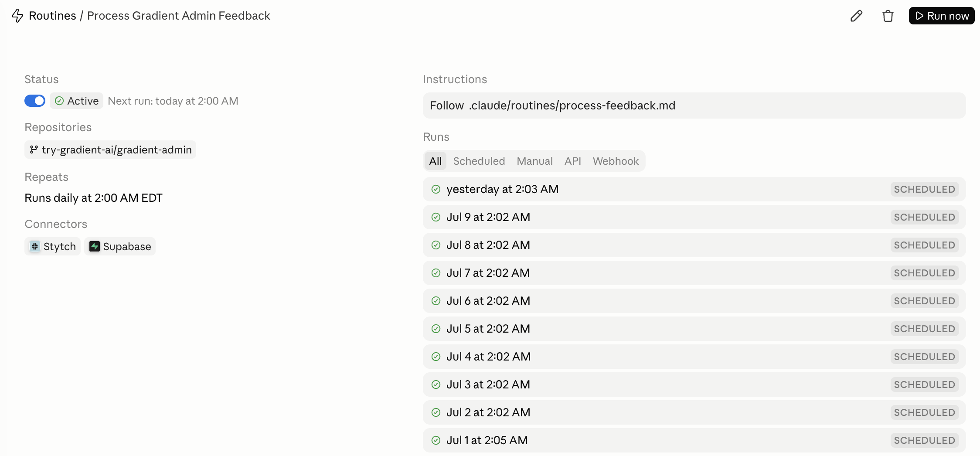The width and height of the screenshot is (980, 456).
Task: Click the green check icon on Jul 9 run
Action: pos(436,217)
